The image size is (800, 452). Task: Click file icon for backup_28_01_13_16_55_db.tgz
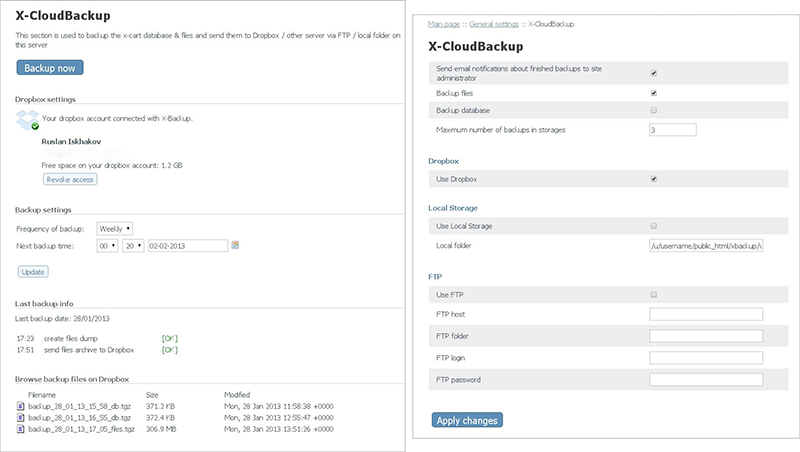click(20, 417)
